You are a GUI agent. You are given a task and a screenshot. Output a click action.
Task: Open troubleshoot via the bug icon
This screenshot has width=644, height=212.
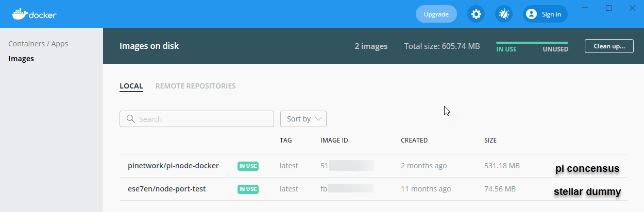(x=504, y=14)
